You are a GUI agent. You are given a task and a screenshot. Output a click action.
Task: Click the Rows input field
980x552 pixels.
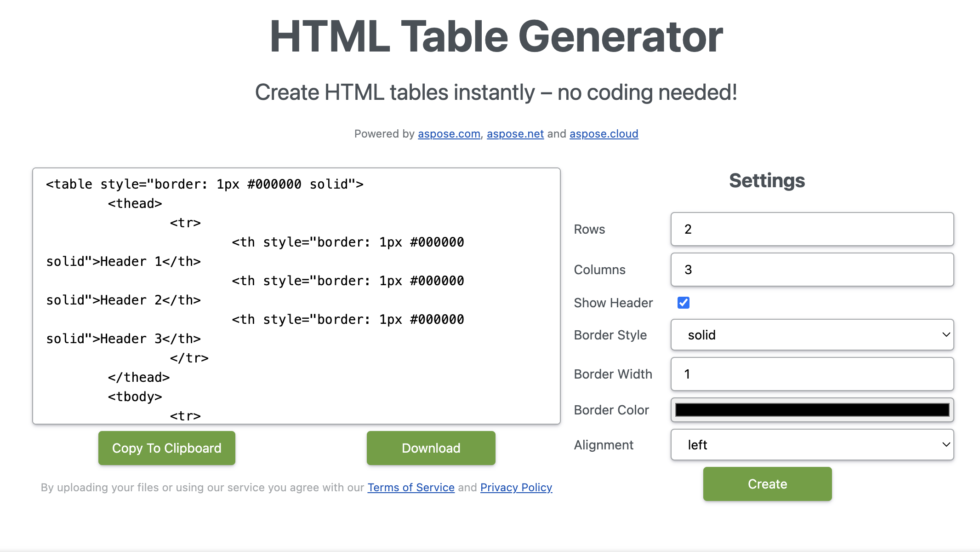(x=812, y=229)
